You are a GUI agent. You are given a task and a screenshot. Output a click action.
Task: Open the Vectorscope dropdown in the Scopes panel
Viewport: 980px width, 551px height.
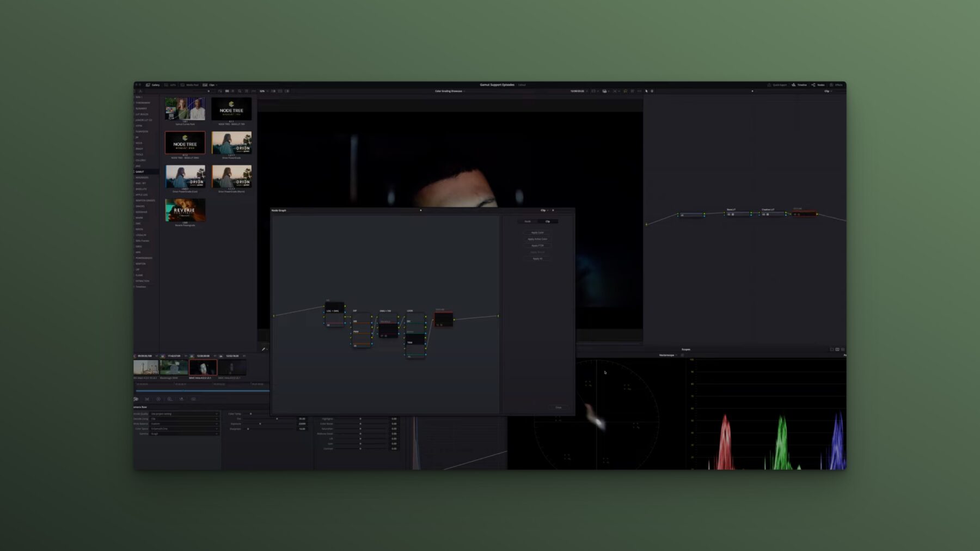pos(667,355)
